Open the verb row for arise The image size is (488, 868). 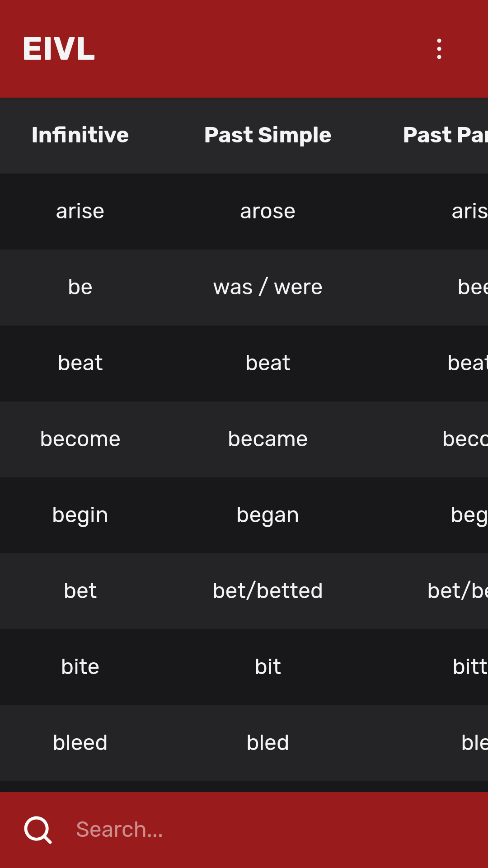(80, 211)
